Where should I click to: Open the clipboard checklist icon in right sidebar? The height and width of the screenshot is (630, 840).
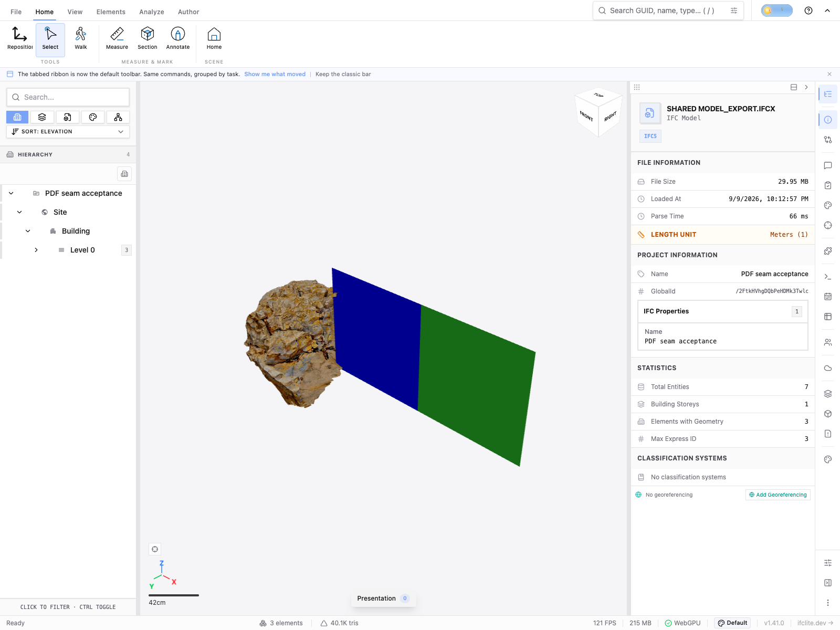828,185
